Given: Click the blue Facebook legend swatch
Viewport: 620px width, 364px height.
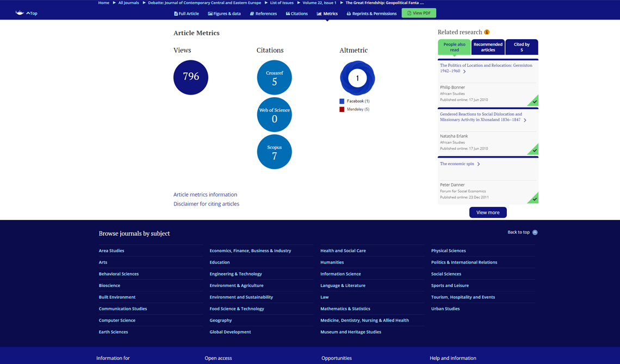Looking at the screenshot, I should (x=342, y=101).
